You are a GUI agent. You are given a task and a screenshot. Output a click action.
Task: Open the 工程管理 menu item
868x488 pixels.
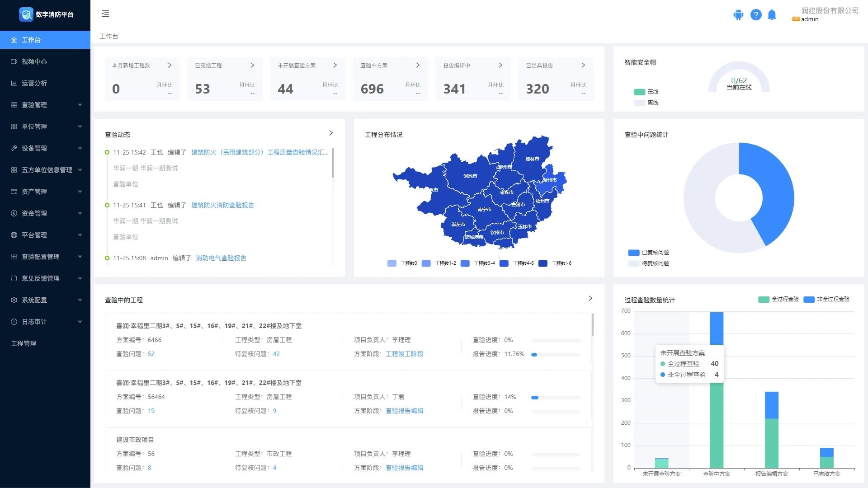pos(24,343)
